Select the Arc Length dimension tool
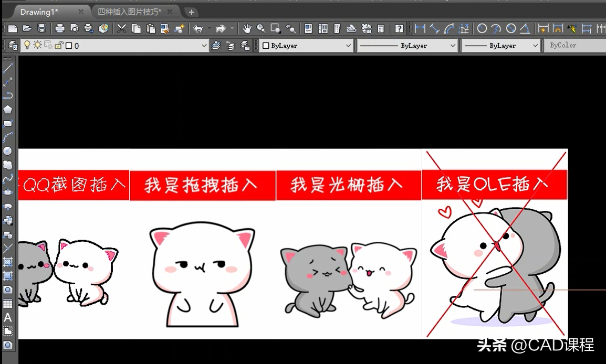This screenshot has height=364, width=606. click(x=449, y=28)
